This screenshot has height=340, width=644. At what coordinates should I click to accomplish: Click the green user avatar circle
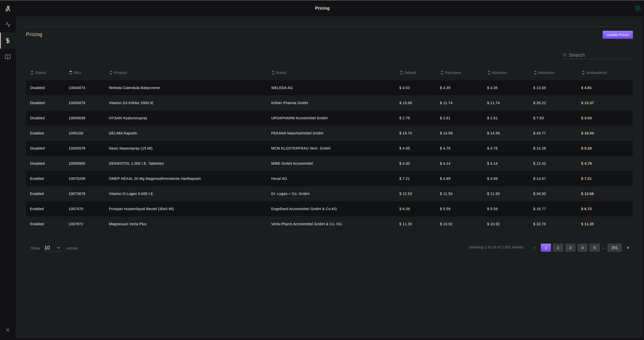pyautogui.click(x=638, y=8)
